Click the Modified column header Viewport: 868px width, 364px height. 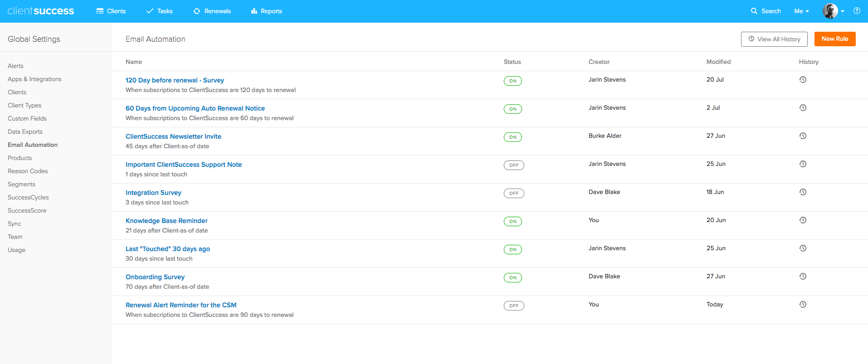pos(718,62)
